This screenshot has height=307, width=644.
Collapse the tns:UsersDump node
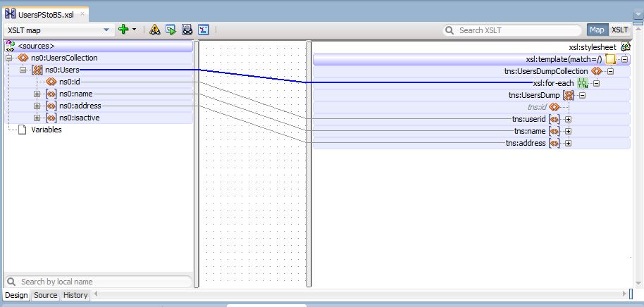click(x=582, y=96)
